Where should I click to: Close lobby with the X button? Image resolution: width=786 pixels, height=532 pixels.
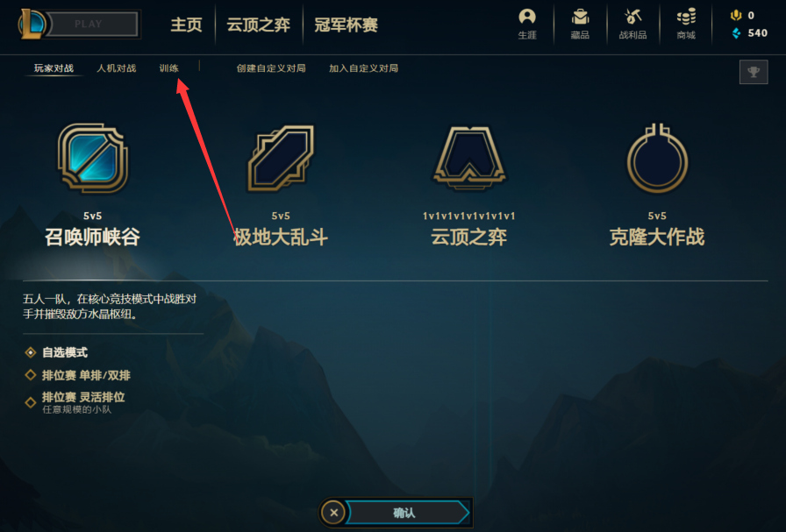tap(334, 513)
